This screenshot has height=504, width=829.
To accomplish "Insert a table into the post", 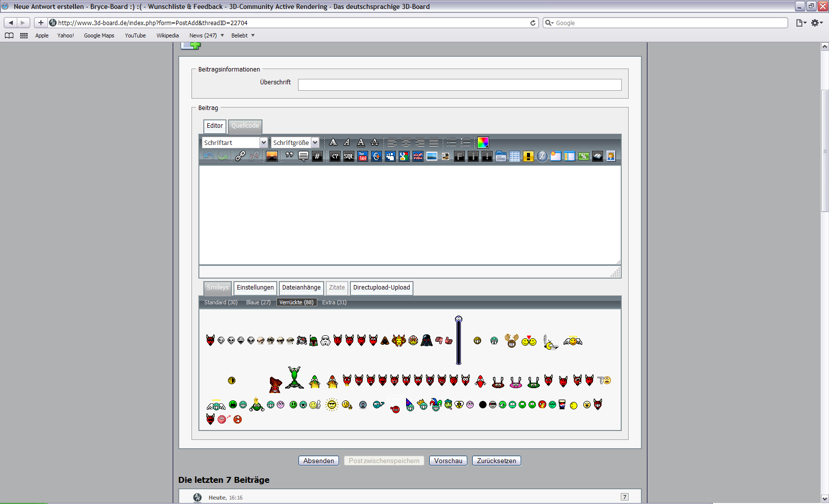I will 515,156.
